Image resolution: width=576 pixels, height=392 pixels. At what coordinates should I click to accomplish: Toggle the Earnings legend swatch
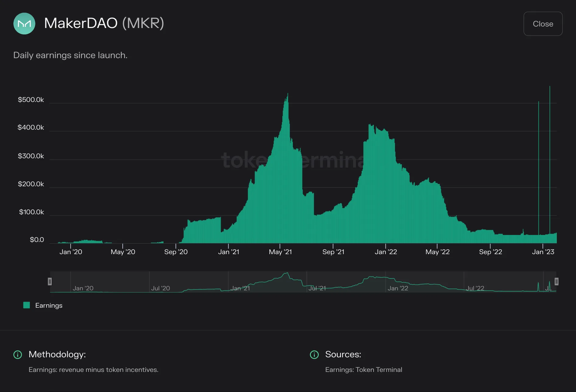pyautogui.click(x=26, y=305)
